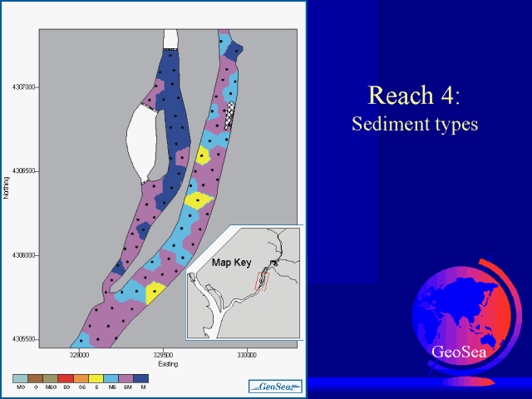532x399 pixels.
Task: Click the 'Map Key' inset label
Action: (231, 262)
